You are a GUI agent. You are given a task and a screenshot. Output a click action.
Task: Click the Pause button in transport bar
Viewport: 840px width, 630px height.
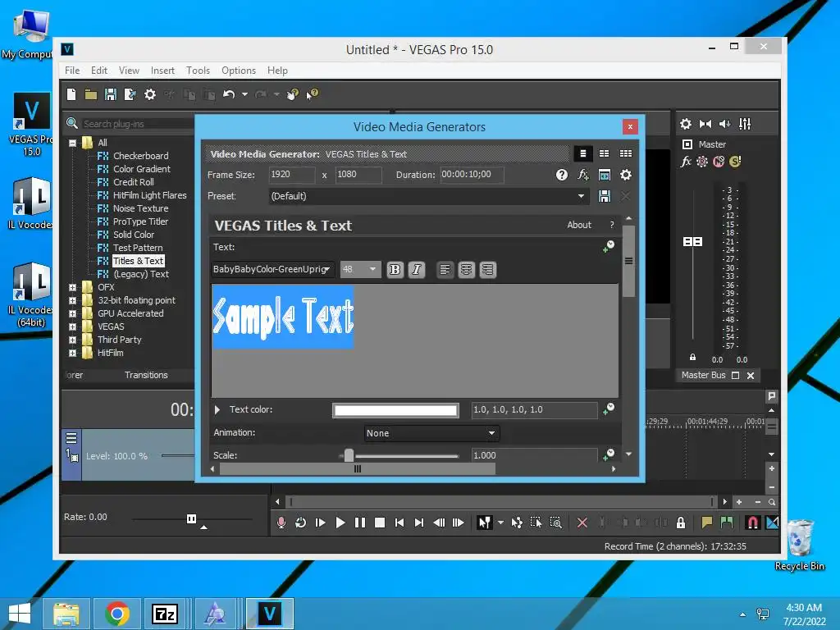tap(360, 523)
